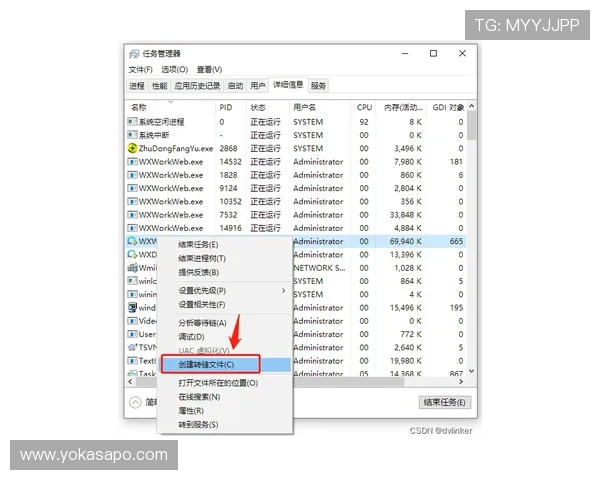Click the horizontal scrollbar left arrow
The width and height of the screenshot is (600, 480).
tap(130, 382)
